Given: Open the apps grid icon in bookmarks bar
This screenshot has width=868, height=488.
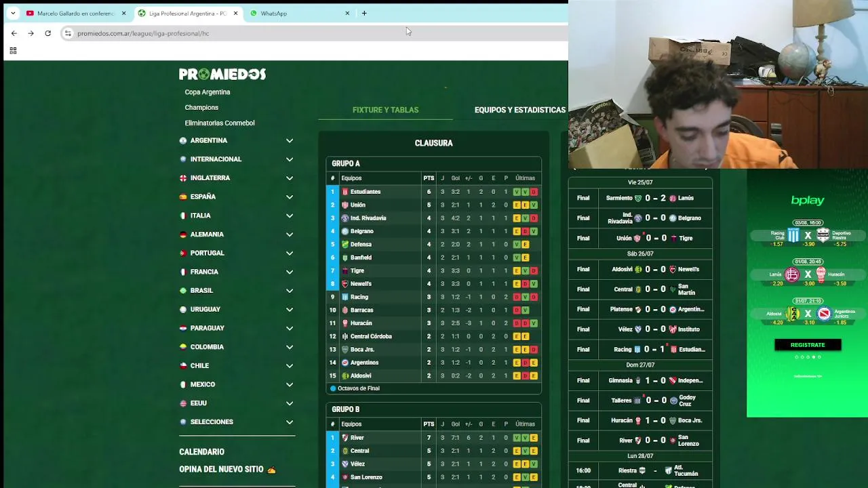Looking at the screenshot, I should 13,50.
